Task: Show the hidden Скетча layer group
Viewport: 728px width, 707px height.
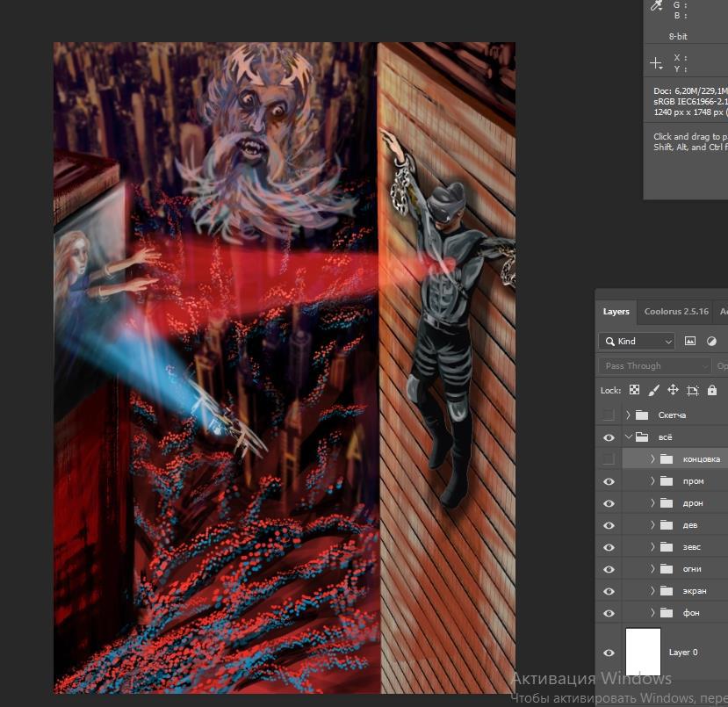Action: pyautogui.click(x=609, y=415)
